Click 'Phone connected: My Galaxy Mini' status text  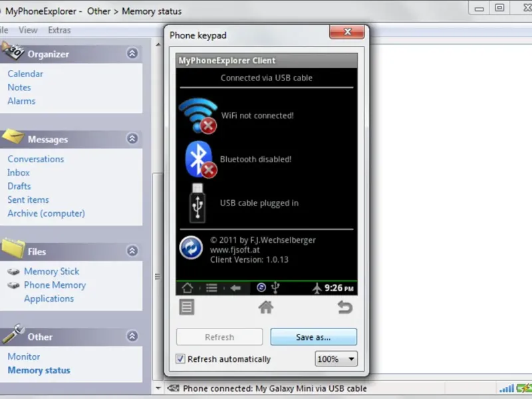tap(275, 388)
